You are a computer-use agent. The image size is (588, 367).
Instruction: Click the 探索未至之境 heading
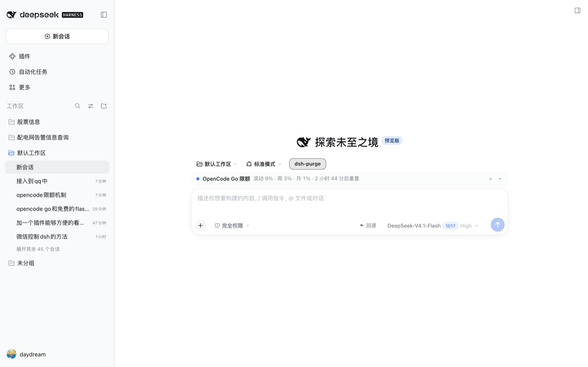coord(347,142)
